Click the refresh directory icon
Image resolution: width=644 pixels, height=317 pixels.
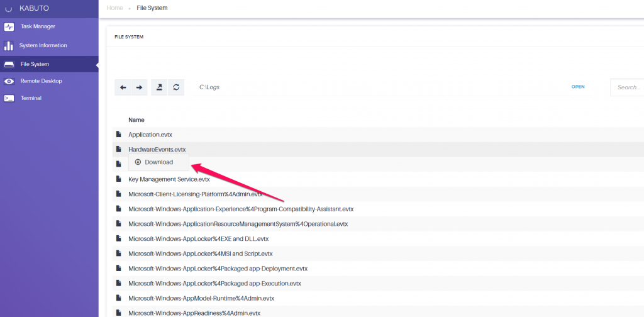176,87
